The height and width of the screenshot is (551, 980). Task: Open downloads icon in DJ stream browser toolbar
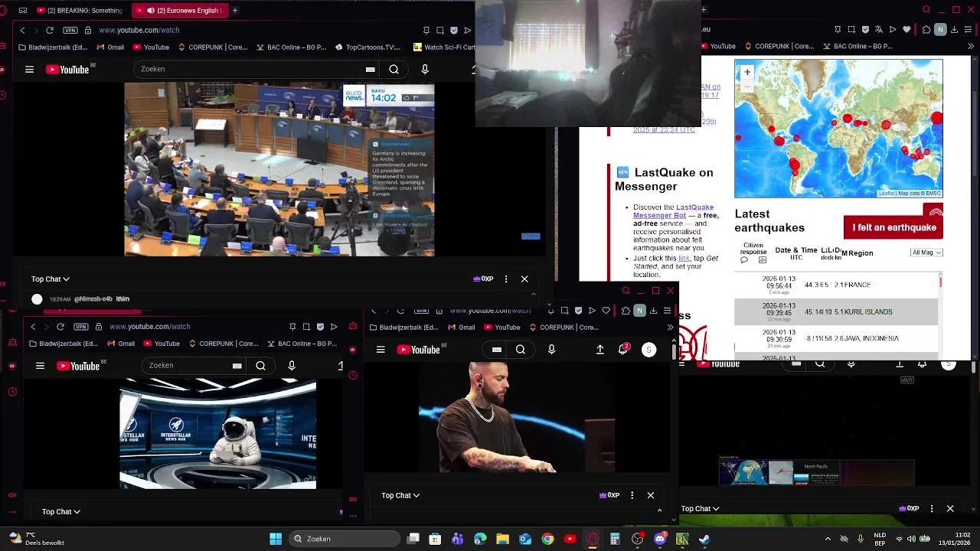pos(653,311)
